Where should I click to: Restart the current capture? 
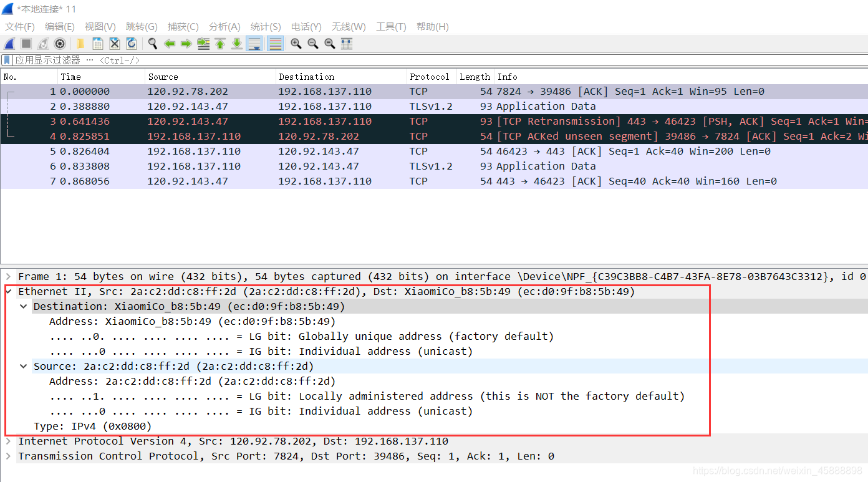pyautogui.click(x=43, y=44)
